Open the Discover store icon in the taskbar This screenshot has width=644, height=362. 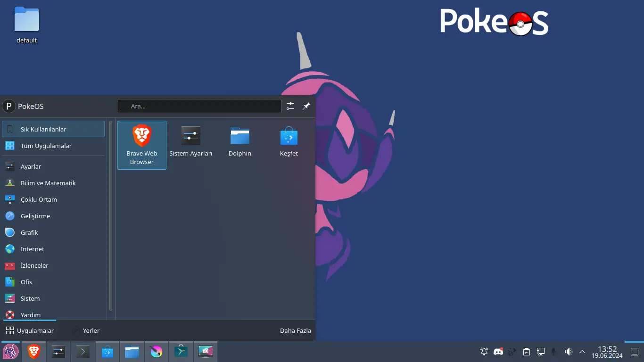click(107, 352)
